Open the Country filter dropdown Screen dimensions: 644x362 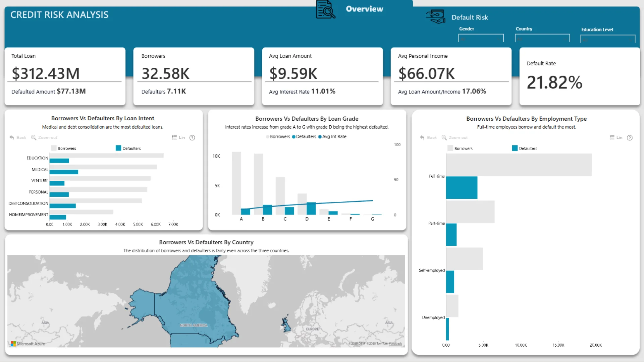coord(542,39)
